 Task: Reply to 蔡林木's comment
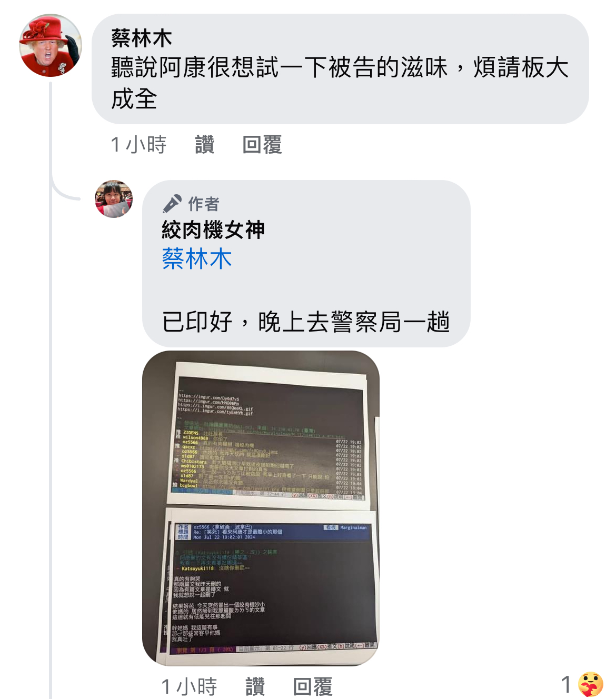[262, 145]
